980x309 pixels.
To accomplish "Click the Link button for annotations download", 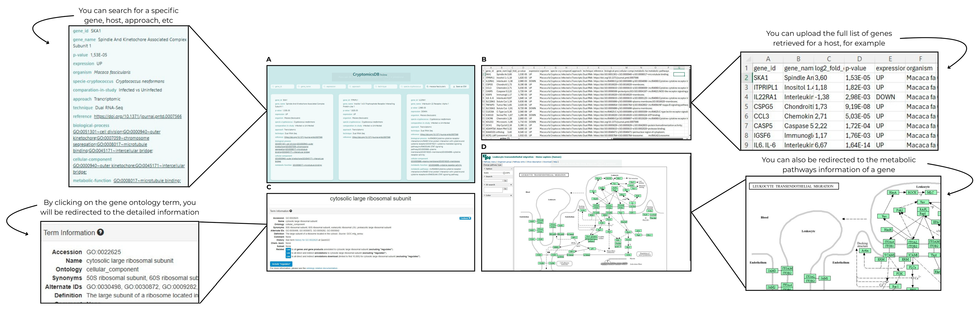I will [x=288, y=256].
